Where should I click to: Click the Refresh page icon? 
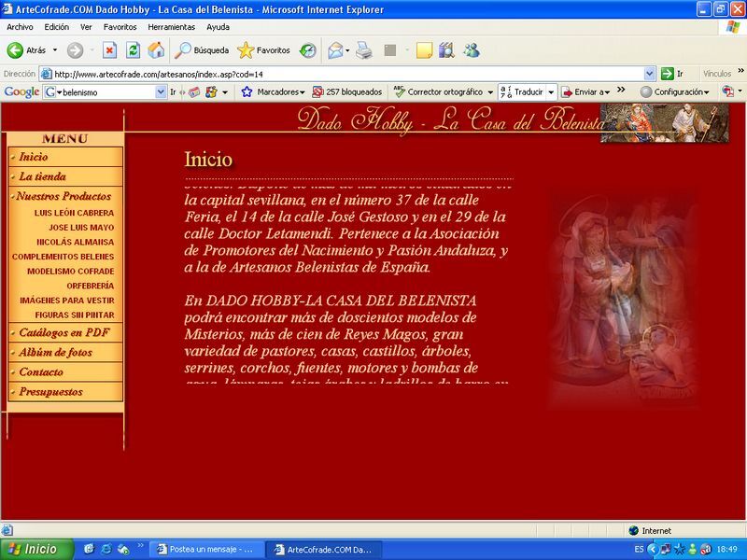133,50
